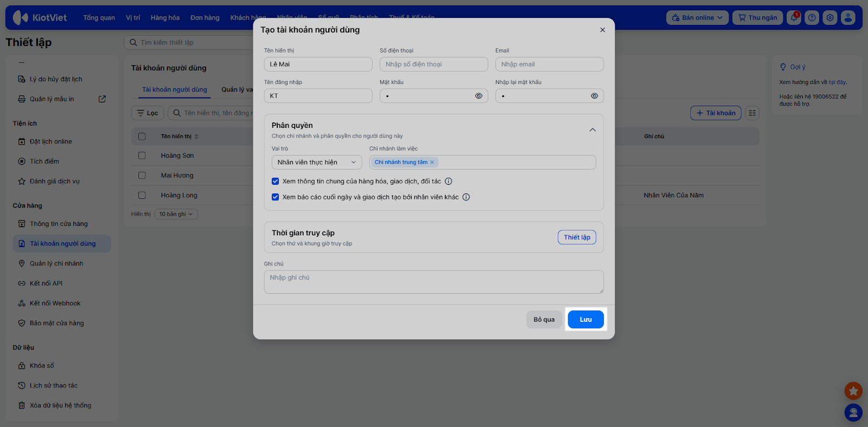Image resolution: width=868 pixels, height=427 pixels.
Task: Open the Thu ngân cashier button
Action: 757,18
